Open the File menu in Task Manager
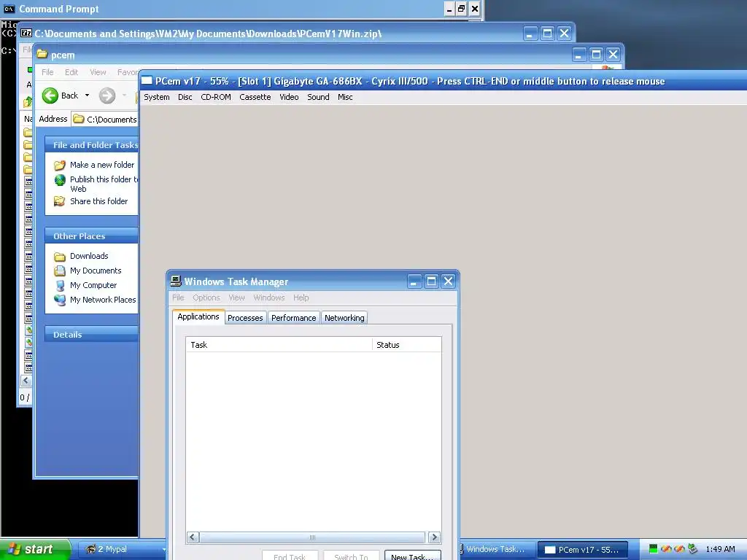 178,297
